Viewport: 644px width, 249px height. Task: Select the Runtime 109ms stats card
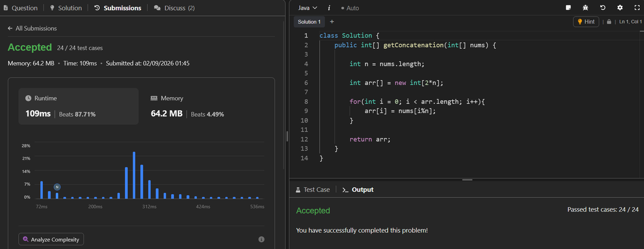[x=78, y=106]
